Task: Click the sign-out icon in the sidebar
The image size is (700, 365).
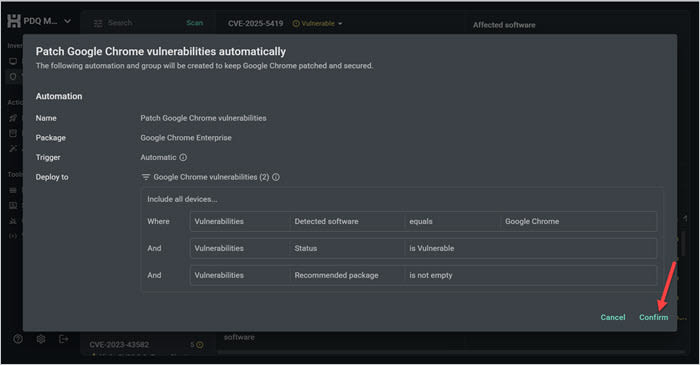Action: pyautogui.click(x=63, y=339)
